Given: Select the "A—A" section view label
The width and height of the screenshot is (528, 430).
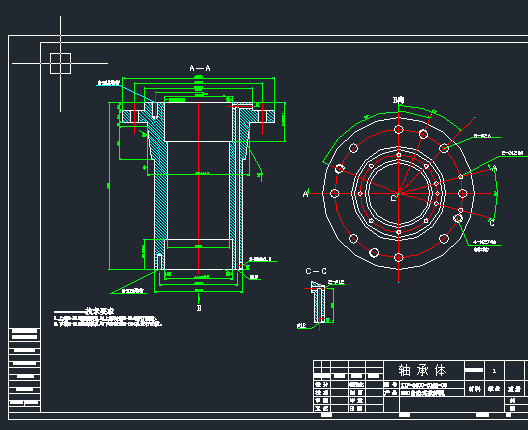Looking at the screenshot, I should (200, 68).
